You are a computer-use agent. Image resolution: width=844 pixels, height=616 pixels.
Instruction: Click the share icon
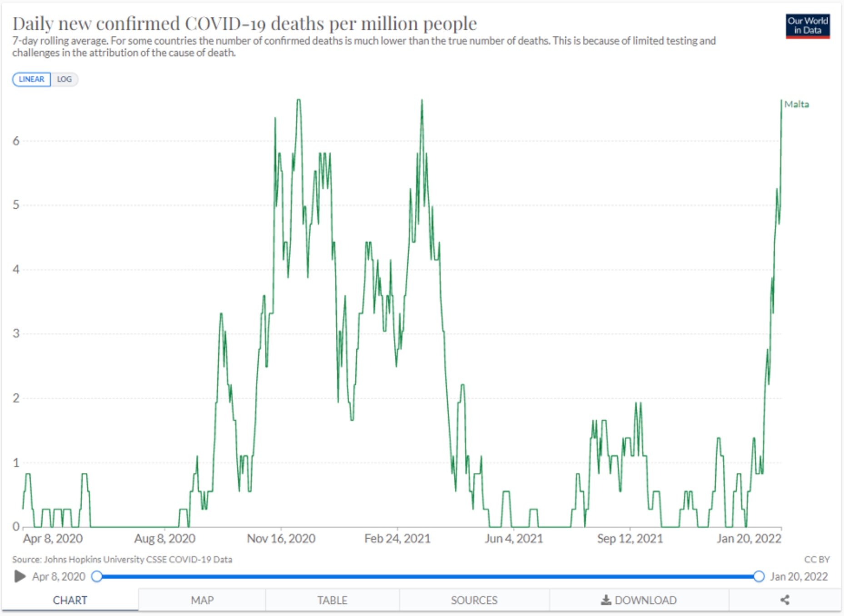tap(785, 600)
